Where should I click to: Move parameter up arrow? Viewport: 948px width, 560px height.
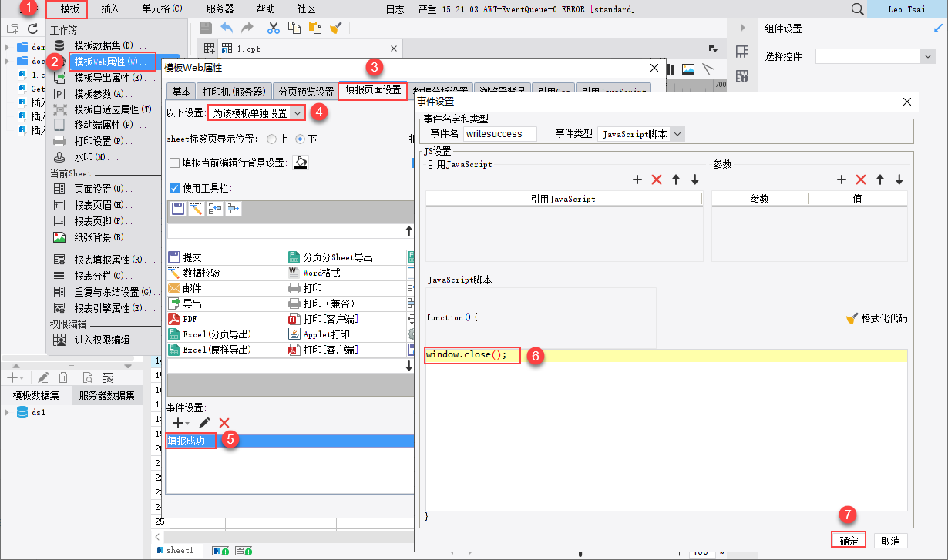880,179
